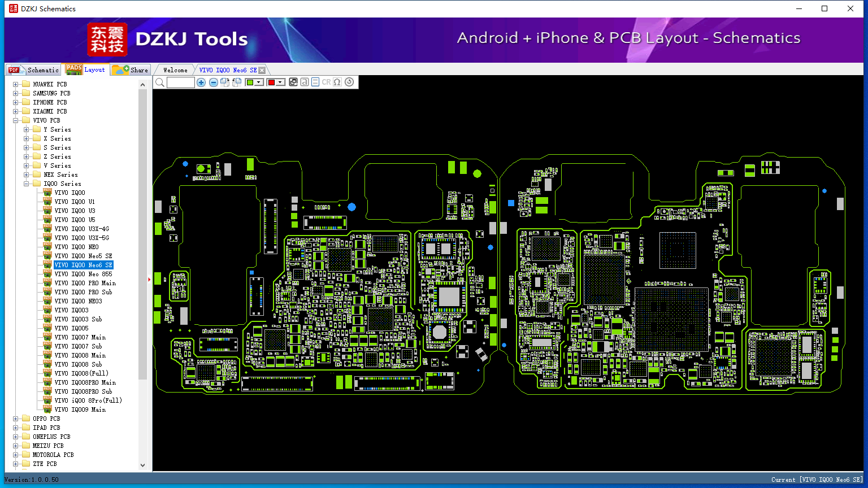The image size is (868, 488).
Task: Click the Ohm measurement icon
Action: pos(337,82)
